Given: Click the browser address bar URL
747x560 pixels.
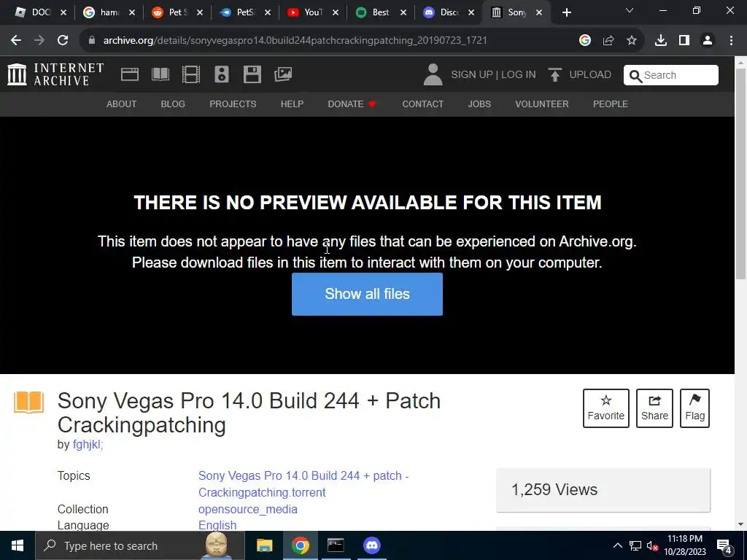Looking at the screenshot, I should pyautogui.click(x=295, y=41).
